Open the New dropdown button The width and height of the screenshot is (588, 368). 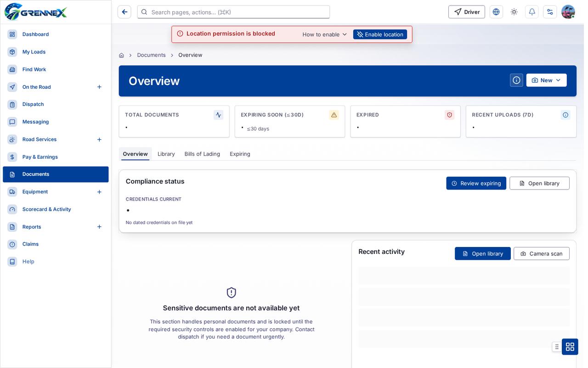click(x=546, y=80)
